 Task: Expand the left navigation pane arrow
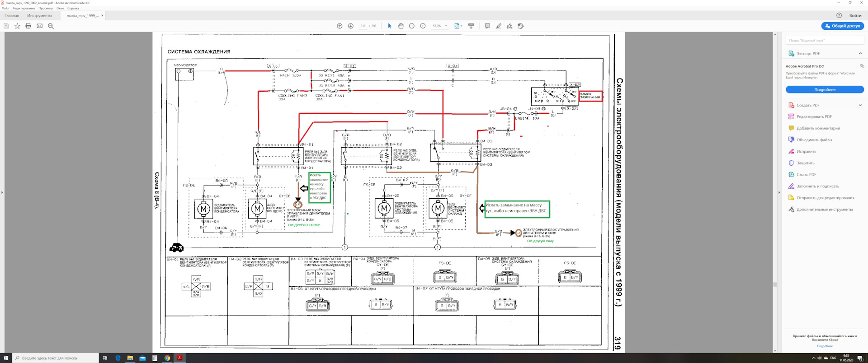tap(2, 192)
